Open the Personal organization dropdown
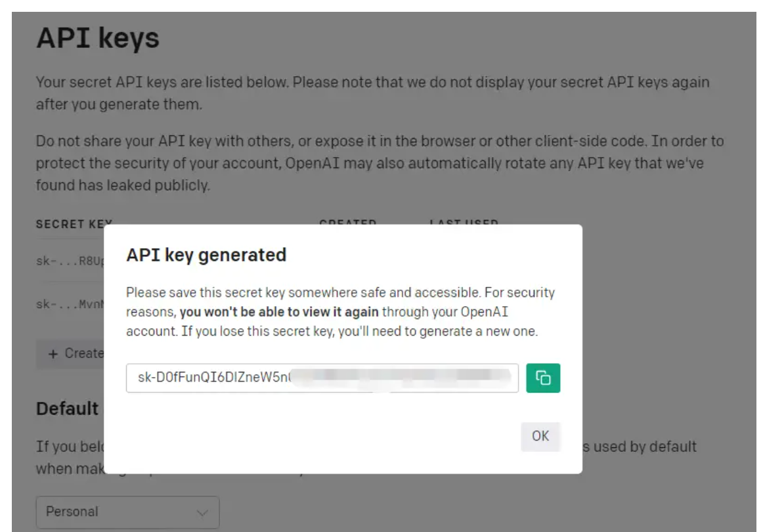This screenshot has width=763, height=532. (127, 512)
